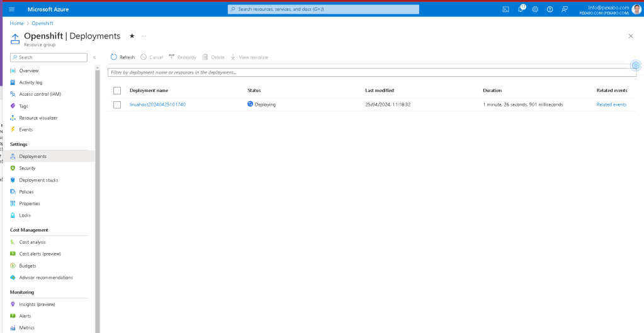Click the Deploying status text
The height and width of the screenshot is (333, 644).
click(265, 104)
